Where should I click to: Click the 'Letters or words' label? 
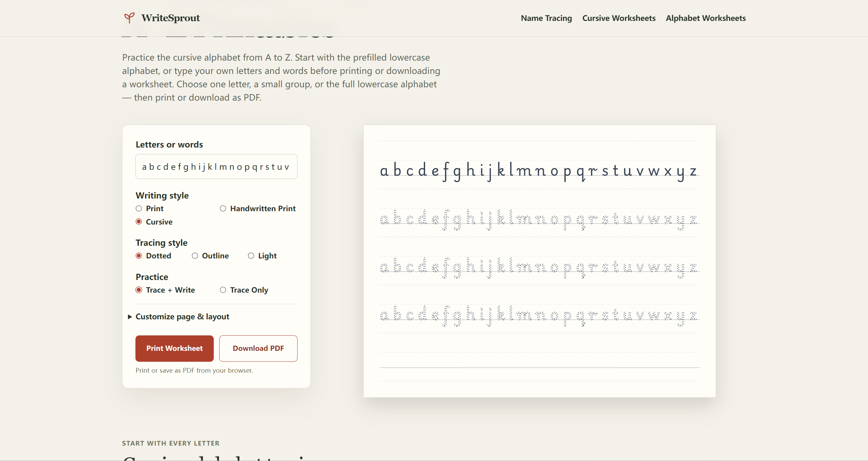pos(169,144)
